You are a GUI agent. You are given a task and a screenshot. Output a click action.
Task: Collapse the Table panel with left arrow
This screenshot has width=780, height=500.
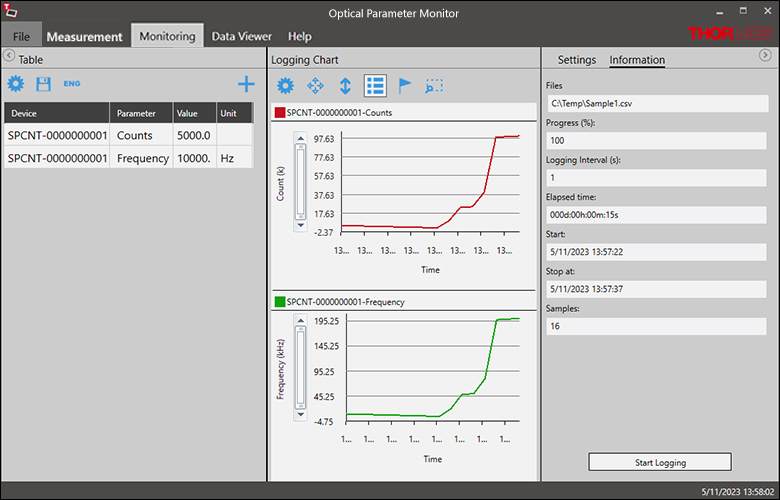coord(9,56)
